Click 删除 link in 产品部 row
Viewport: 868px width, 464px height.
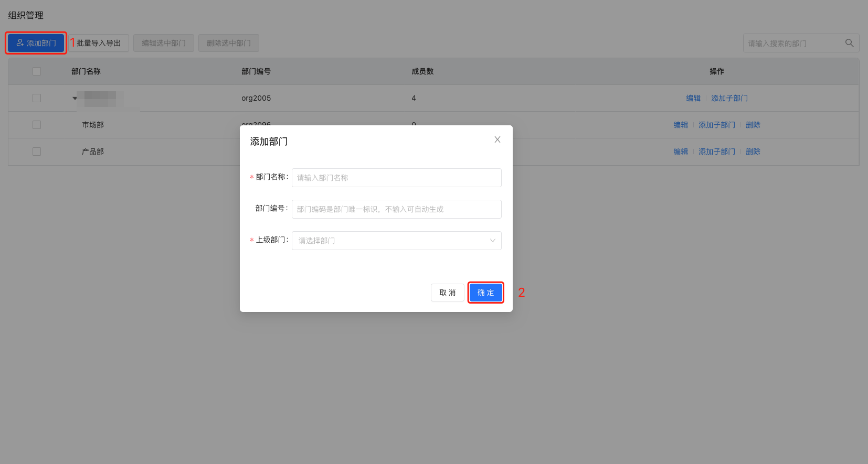(x=753, y=152)
